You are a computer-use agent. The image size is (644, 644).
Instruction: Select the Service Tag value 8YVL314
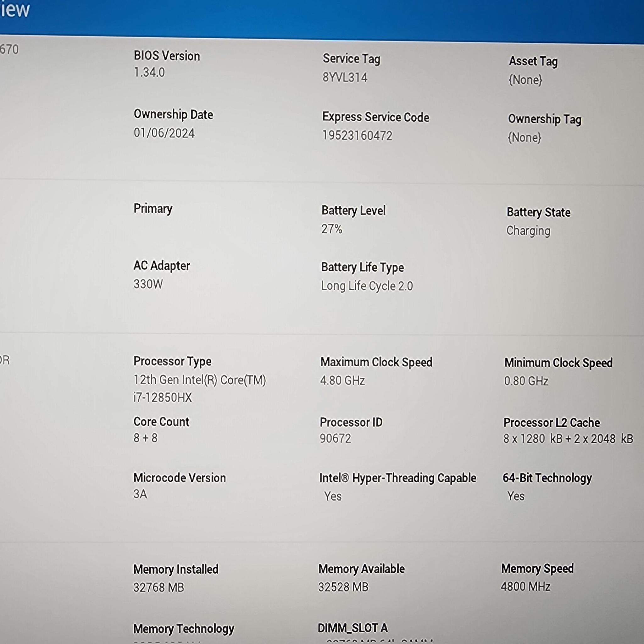pos(345,77)
